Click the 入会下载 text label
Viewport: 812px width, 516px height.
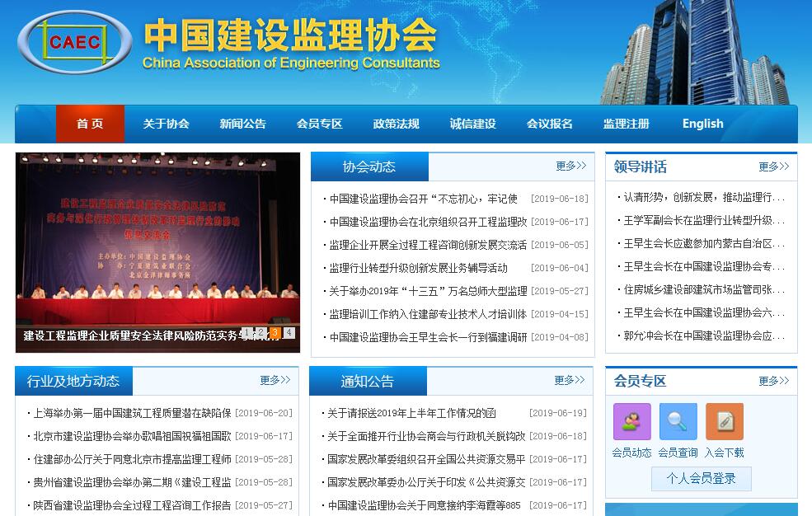click(724, 453)
